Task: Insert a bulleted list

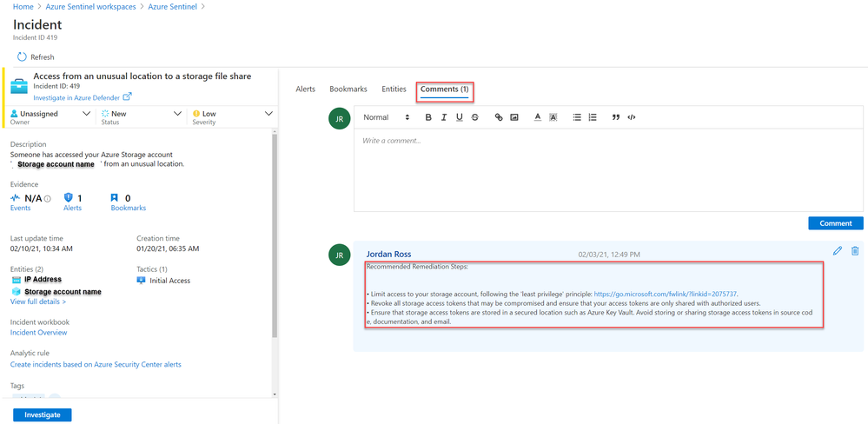Action: click(x=577, y=117)
